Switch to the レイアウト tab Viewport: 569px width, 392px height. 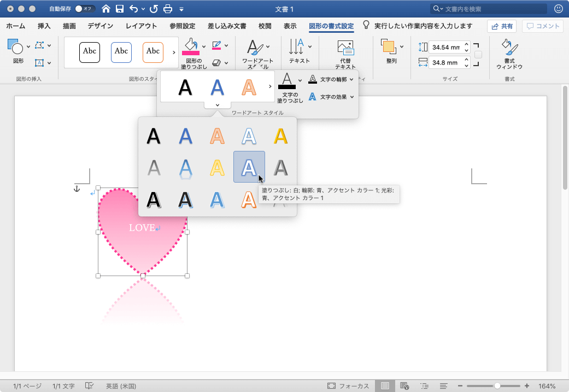(141, 26)
